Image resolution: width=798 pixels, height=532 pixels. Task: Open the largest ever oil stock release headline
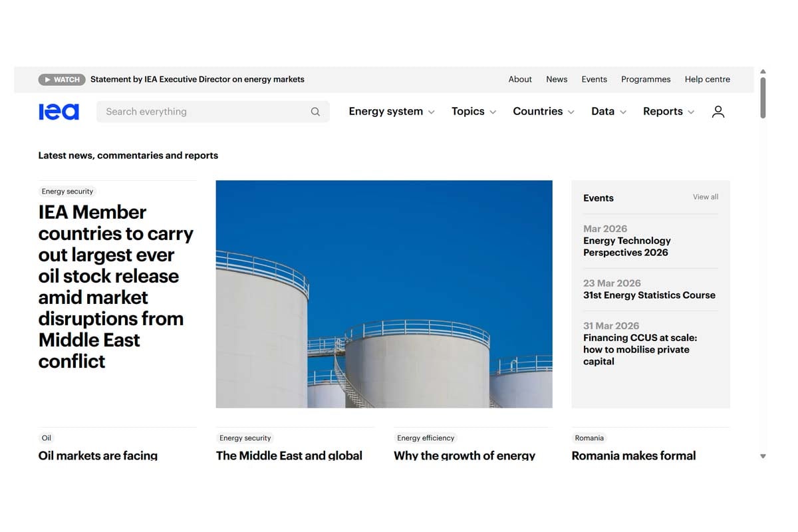pos(116,287)
